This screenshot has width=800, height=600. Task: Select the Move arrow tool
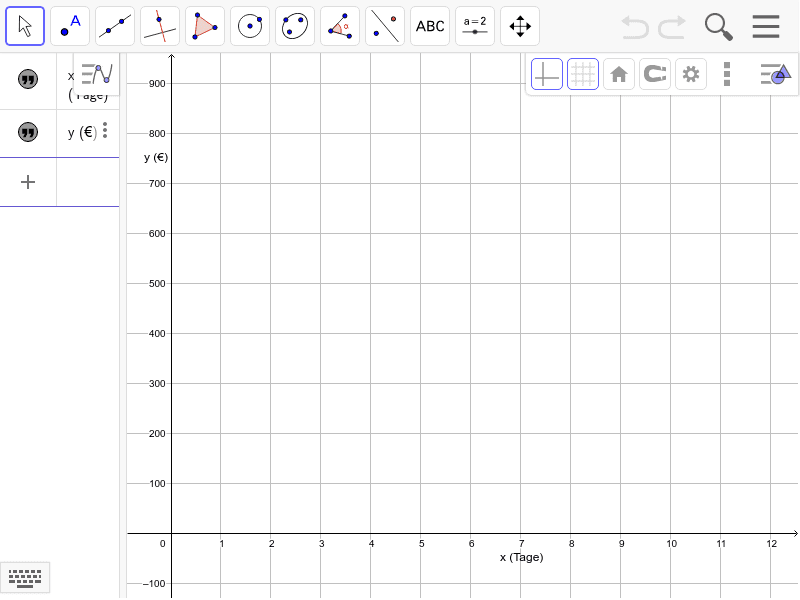[x=25, y=26]
